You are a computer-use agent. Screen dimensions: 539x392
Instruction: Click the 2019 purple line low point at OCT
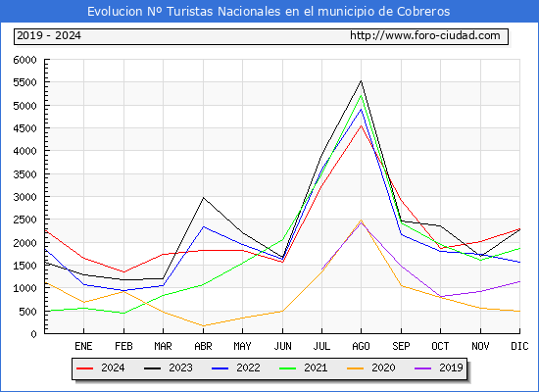(x=440, y=296)
